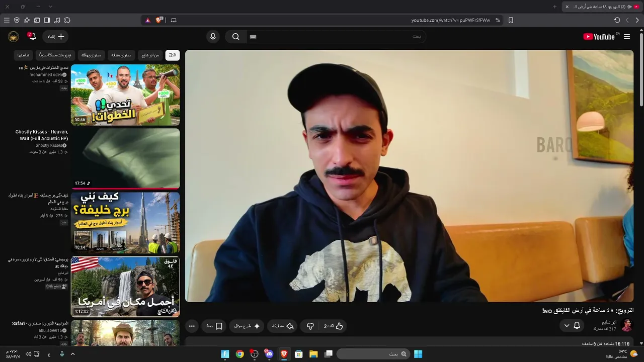The width and height of the screenshot is (644, 362).
Task: Show hidden system tray icons
Action: 73,354
